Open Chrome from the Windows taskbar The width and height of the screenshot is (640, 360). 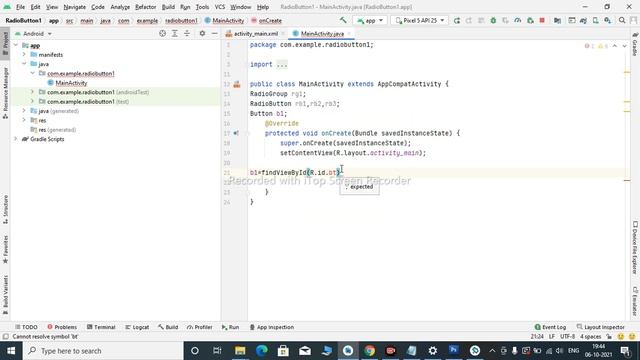(x=369, y=351)
